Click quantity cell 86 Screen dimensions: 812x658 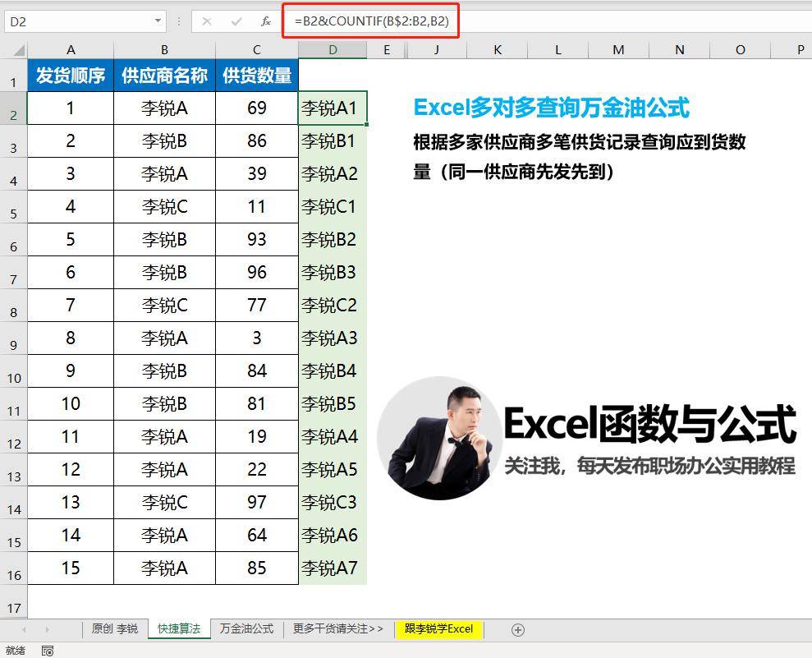(x=257, y=141)
